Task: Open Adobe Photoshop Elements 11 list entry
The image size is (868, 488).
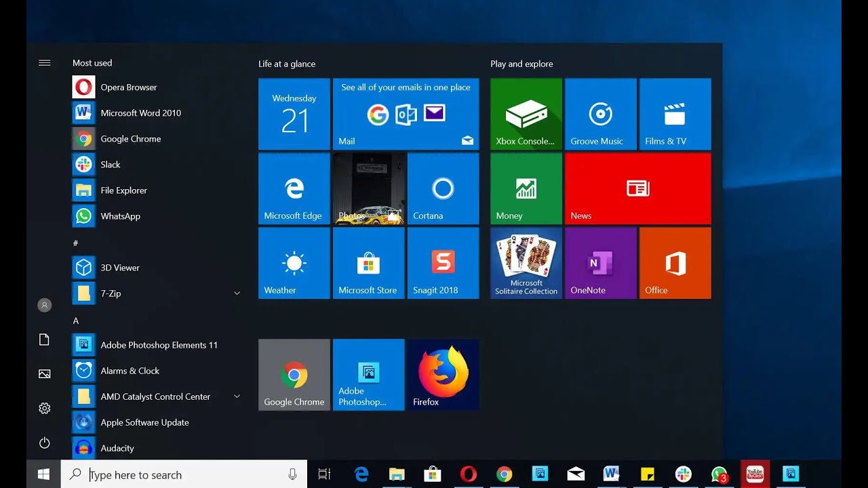Action: [x=157, y=345]
